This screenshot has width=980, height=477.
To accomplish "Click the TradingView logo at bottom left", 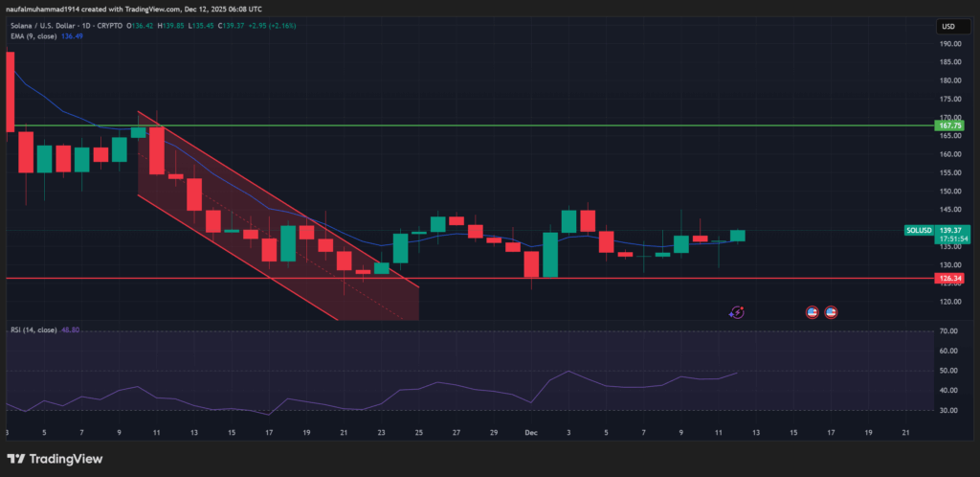I will (56, 457).
